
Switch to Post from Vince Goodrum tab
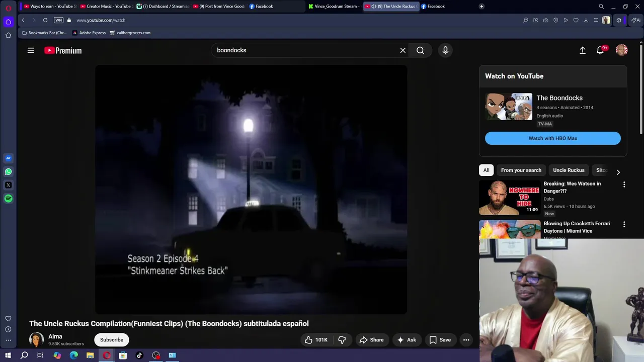coord(219,7)
